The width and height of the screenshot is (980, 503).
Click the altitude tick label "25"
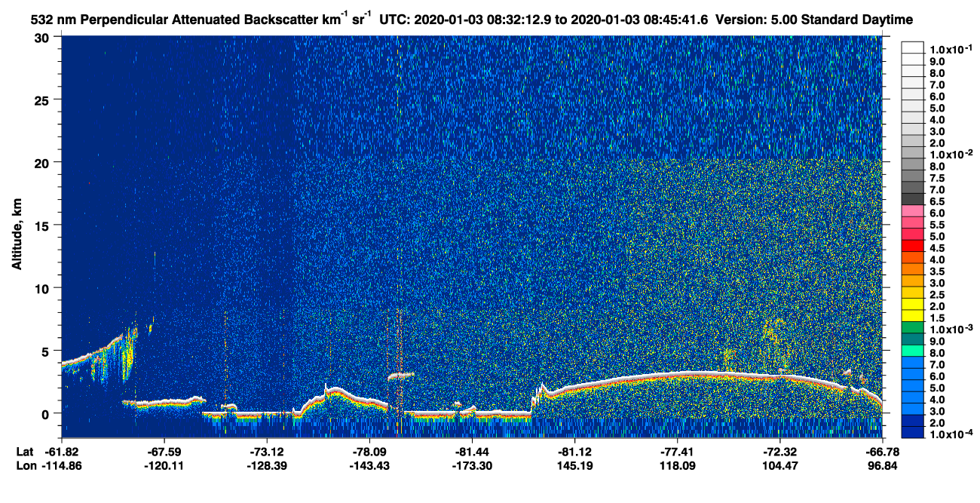[x=44, y=100]
